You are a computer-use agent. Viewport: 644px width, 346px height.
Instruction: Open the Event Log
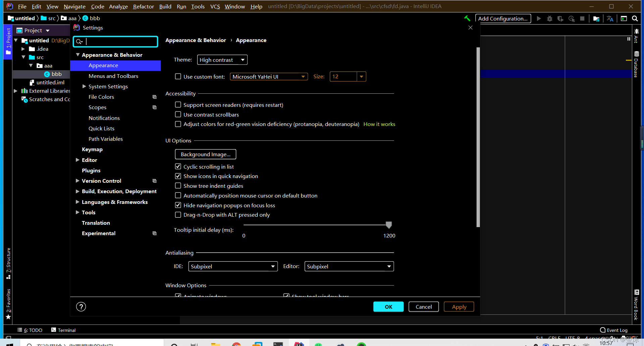(613, 330)
